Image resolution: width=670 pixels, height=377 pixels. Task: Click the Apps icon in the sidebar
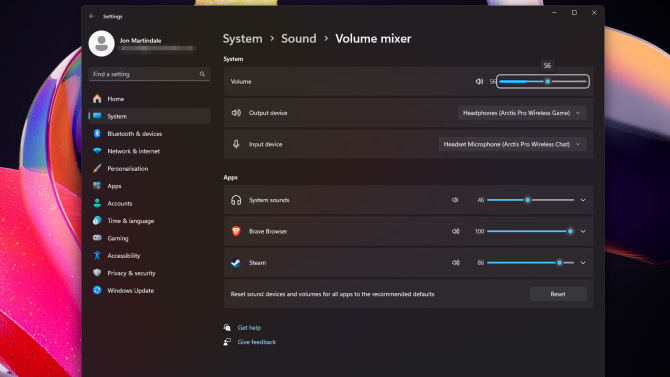pyautogui.click(x=97, y=186)
